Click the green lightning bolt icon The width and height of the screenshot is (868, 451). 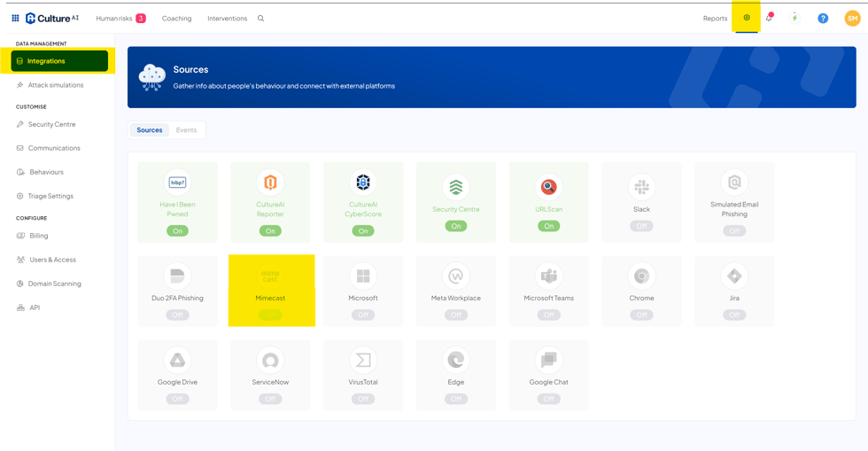(794, 19)
